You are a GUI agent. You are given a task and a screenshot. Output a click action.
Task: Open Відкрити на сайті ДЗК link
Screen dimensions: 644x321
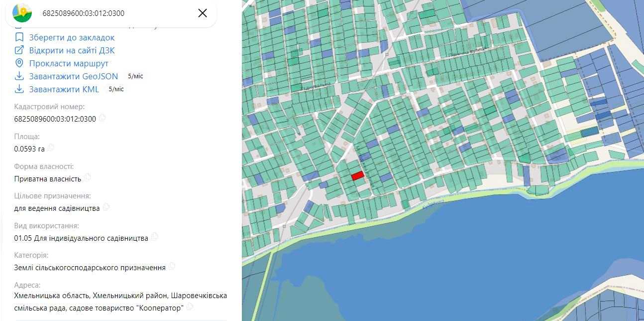coord(72,50)
